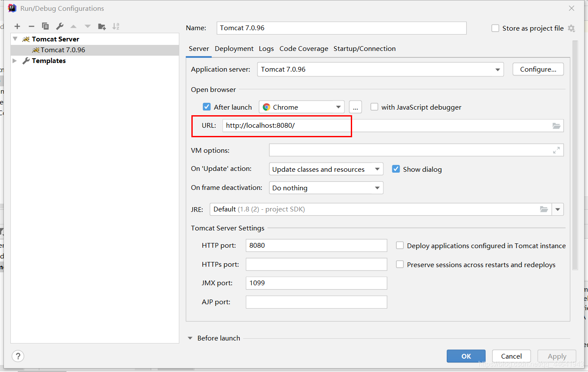Open JRE dropdown arrow

pyautogui.click(x=558, y=209)
